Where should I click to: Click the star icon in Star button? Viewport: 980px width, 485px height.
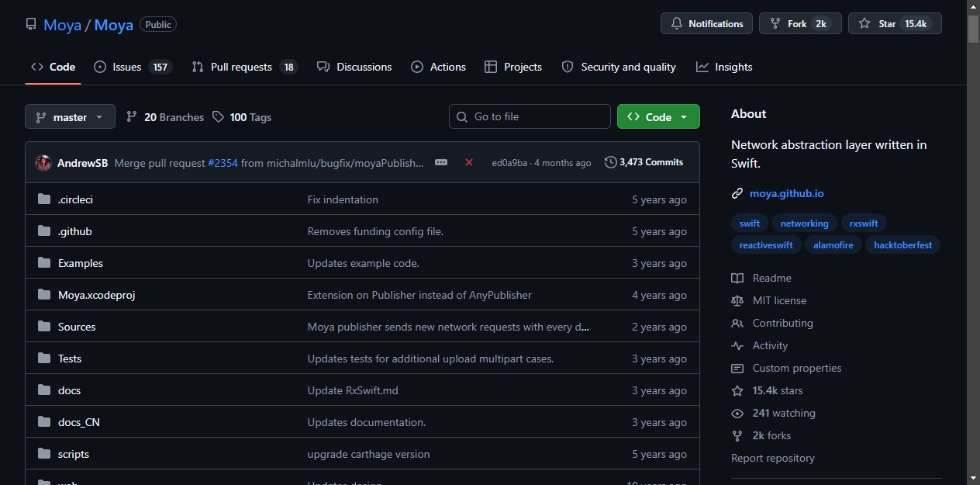pos(864,24)
